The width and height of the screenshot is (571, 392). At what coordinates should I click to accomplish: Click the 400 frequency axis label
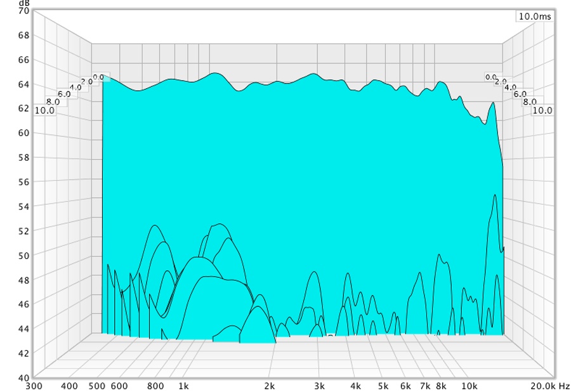(x=69, y=386)
